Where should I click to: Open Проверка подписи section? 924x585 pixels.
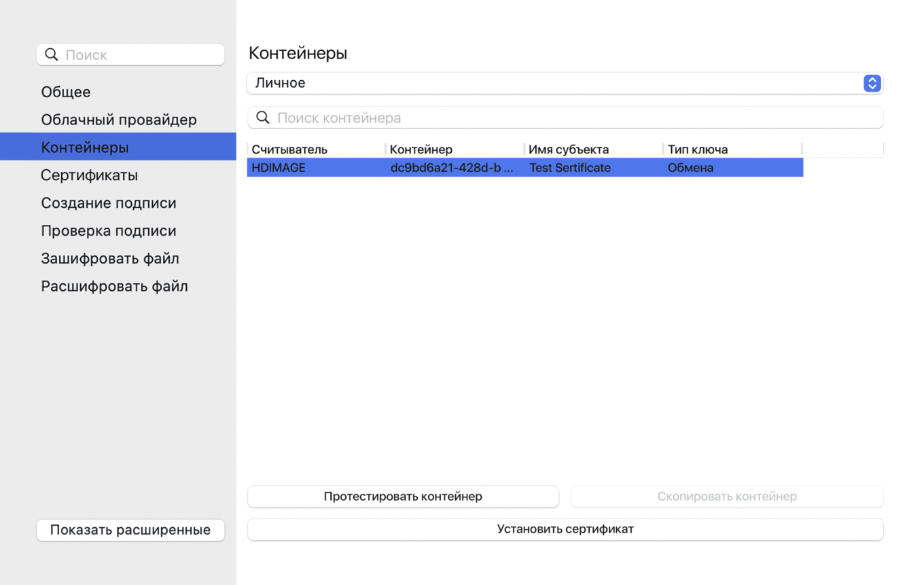109,231
